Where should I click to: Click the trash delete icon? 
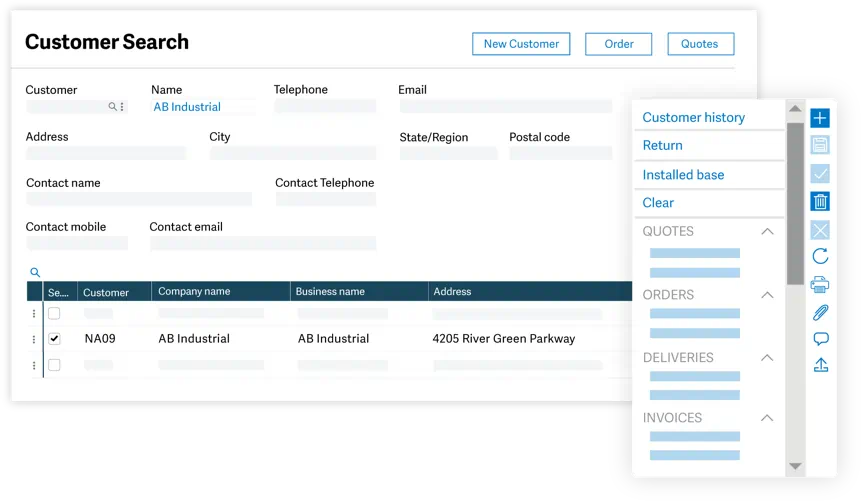coord(820,201)
